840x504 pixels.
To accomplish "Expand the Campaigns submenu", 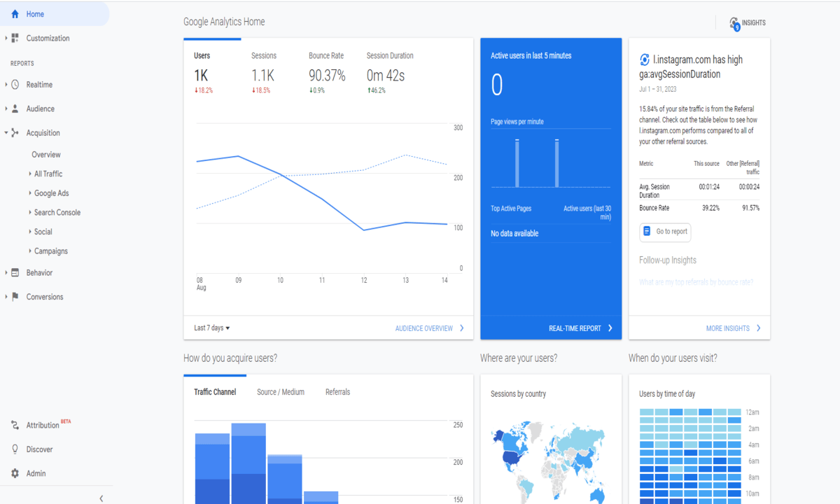I will 30,251.
